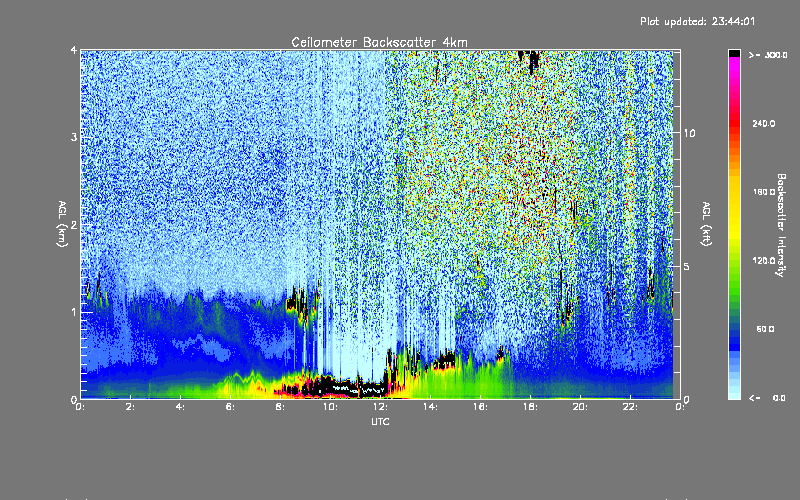Click the '6:' tick on the UTC axis
The height and width of the screenshot is (500, 800).
point(231,407)
